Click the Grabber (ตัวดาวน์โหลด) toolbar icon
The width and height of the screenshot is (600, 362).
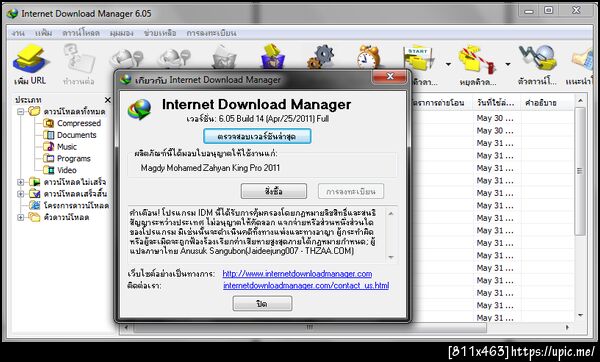tap(537, 58)
